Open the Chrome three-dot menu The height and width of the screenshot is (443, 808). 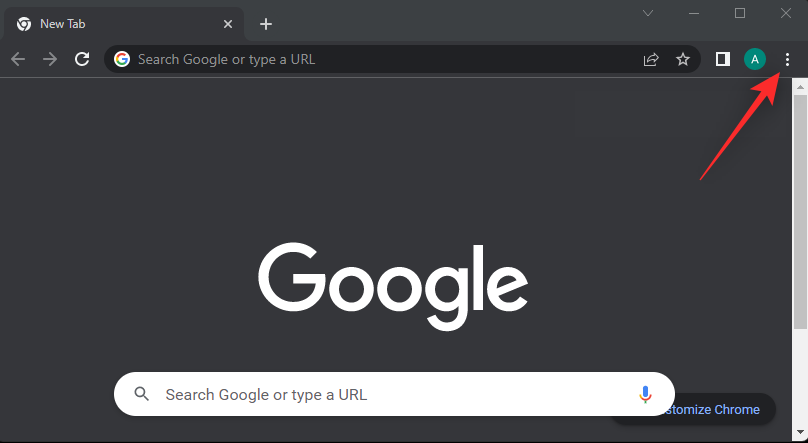click(x=787, y=59)
